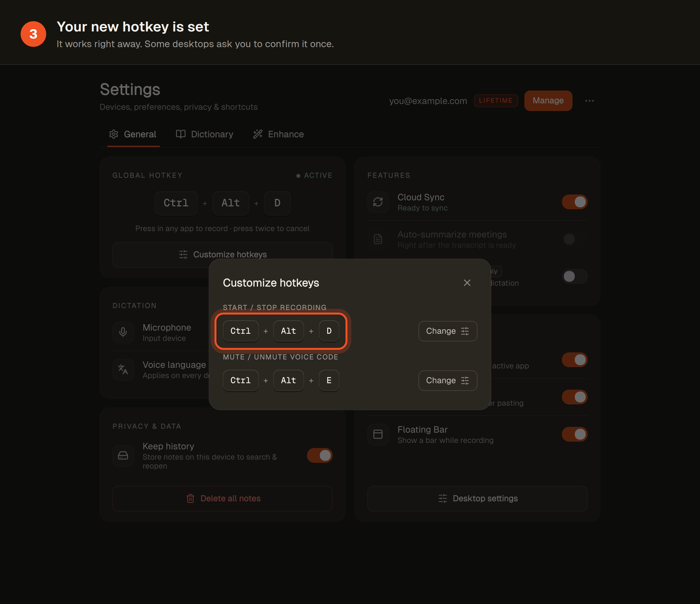Image resolution: width=700 pixels, height=604 pixels.
Task: Click the Enhance magic wand icon
Action: click(x=258, y=134)
